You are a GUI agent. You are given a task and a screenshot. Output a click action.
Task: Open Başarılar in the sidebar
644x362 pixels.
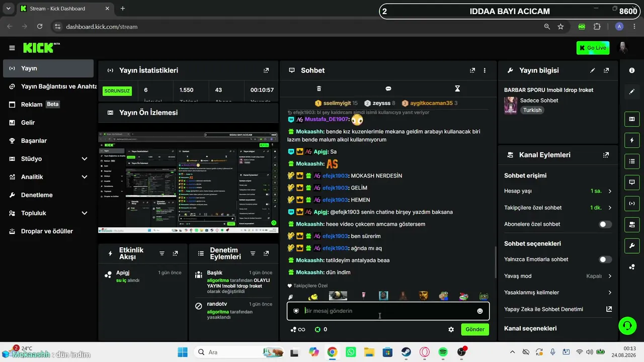[x=48, y=141]
